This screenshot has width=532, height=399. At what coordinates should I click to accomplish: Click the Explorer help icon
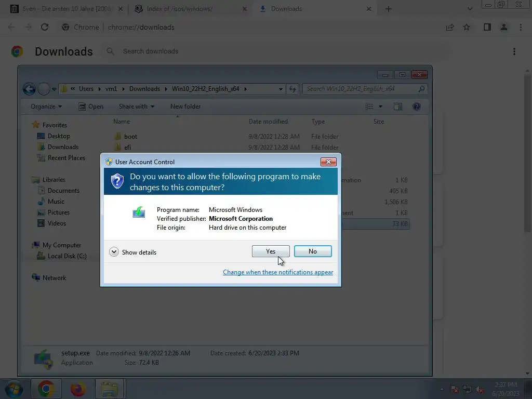[x=417, y=107]
